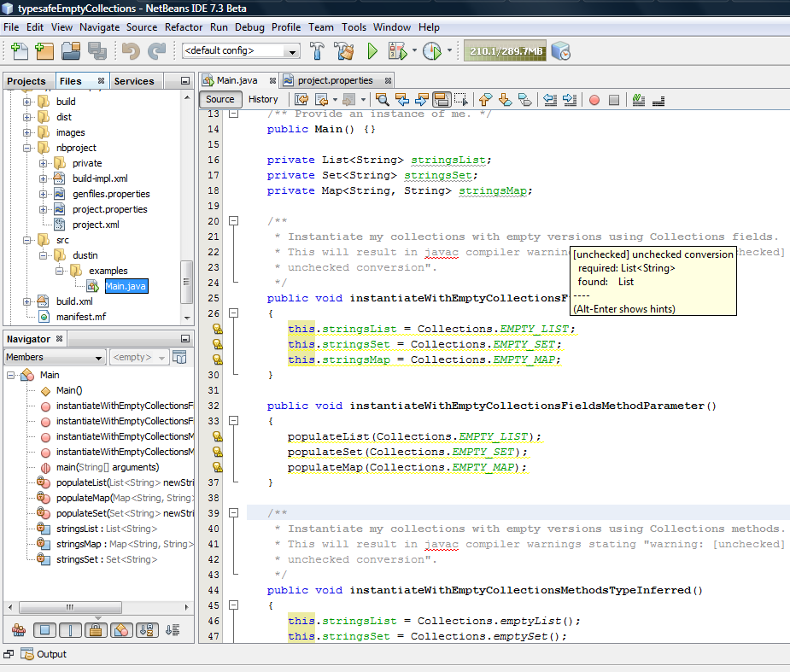Click the Navigator horizontal scrollbar thumb
This screenshot has height=672, width=790.
coord(70,607)
